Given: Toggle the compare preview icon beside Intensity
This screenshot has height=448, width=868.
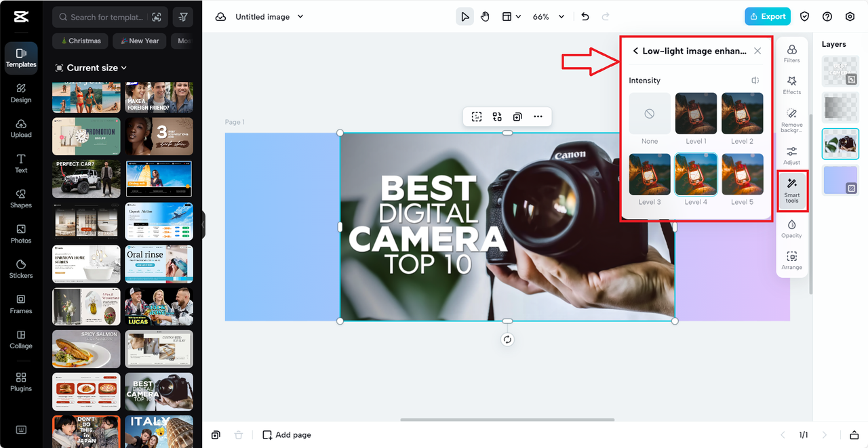Looking at the screenshot, I should point(755,81).
